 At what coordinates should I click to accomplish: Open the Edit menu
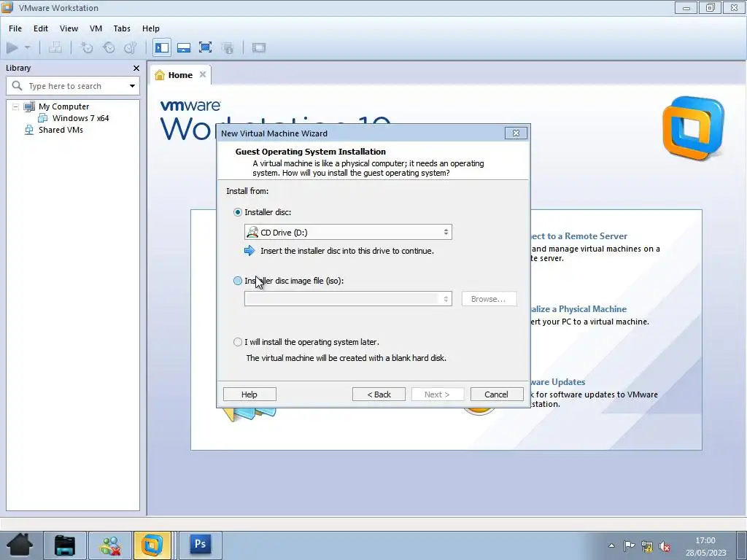point(41,28)
